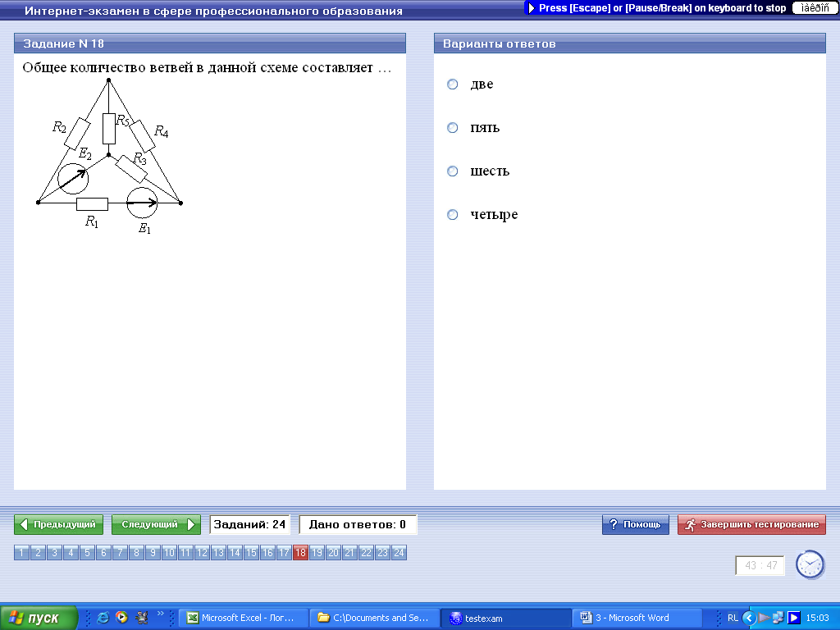Jump to question number 22
Image resolution: width=840 pixels, height=630 pixels.
366,552
